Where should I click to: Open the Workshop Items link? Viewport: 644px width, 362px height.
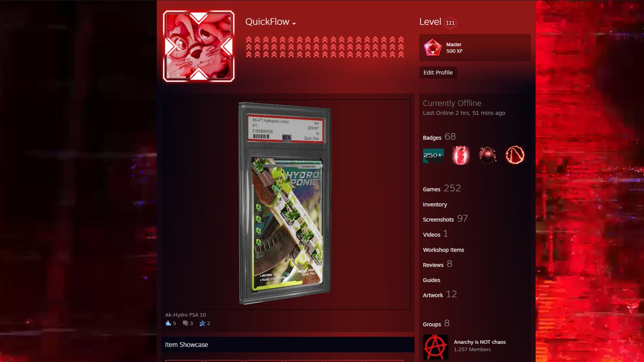pyautogui.click(x=443, y=250)
